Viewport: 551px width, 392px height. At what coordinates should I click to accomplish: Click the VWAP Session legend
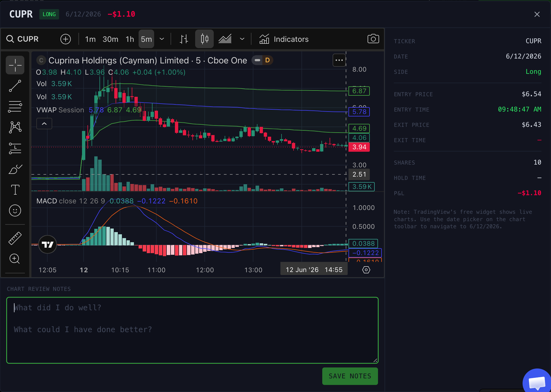(60, 110)
